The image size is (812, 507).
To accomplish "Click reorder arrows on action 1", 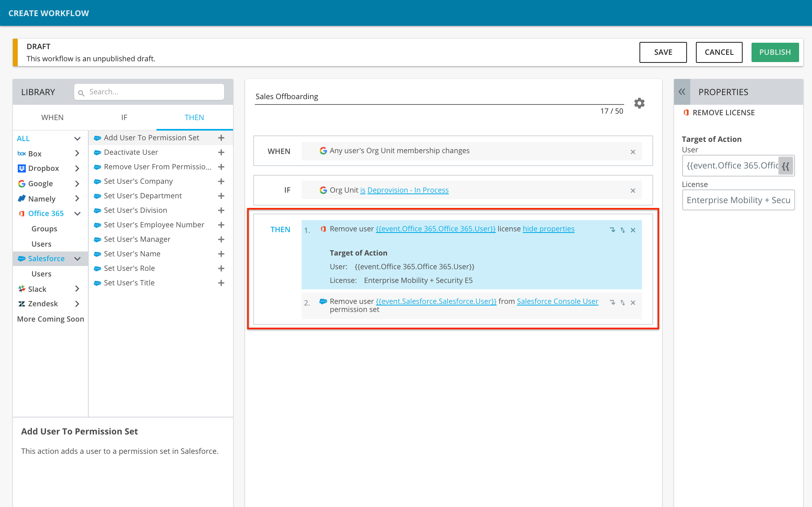I will click(623, 230).
